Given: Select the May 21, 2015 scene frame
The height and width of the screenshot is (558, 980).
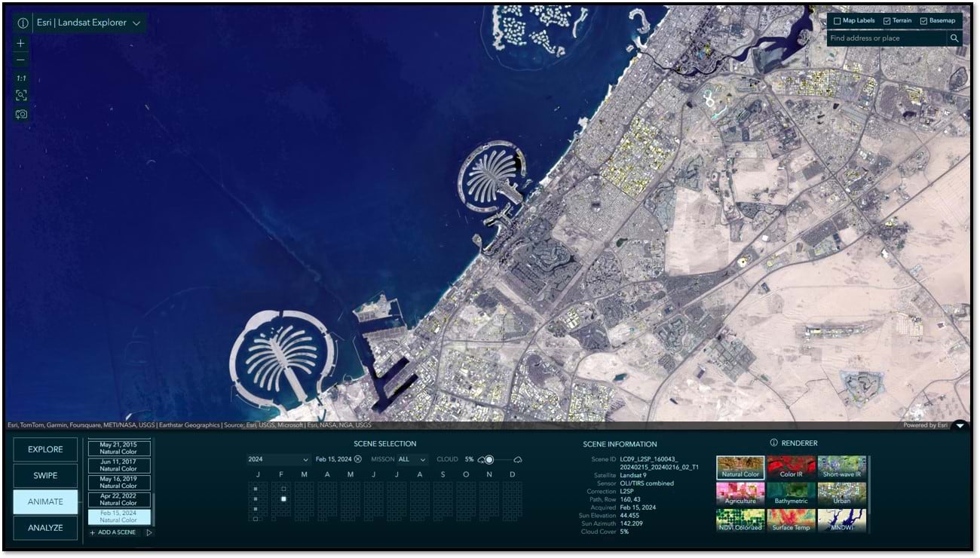Looking at the screenshot, I should pos(118,448).
